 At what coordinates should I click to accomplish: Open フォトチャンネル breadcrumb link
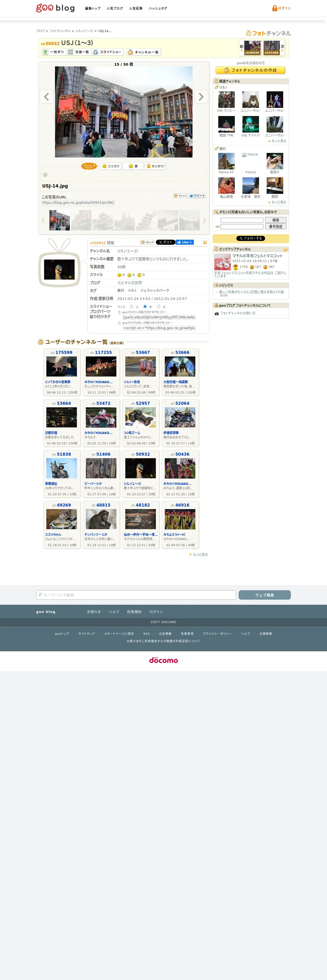[60, 31]
